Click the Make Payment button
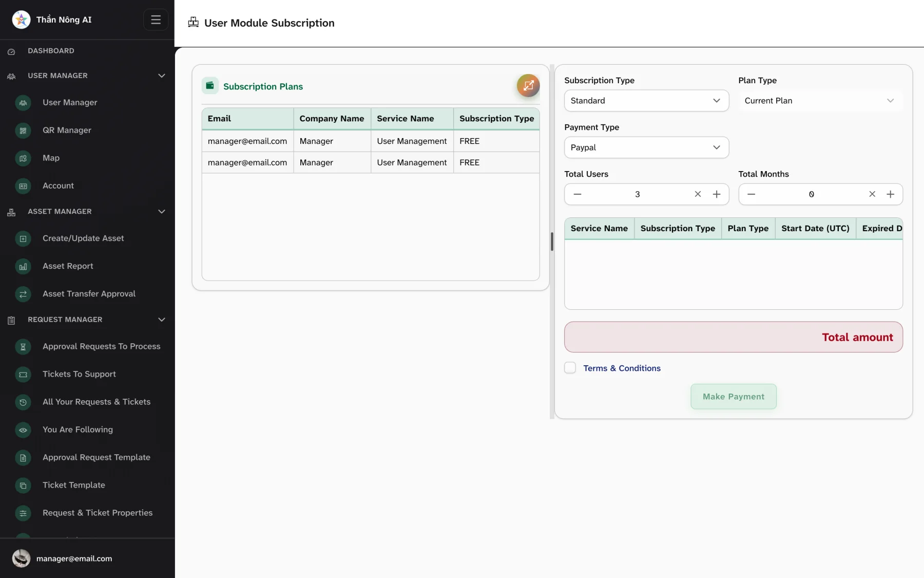This screenshot has width=924, height=578. [733, 397]
